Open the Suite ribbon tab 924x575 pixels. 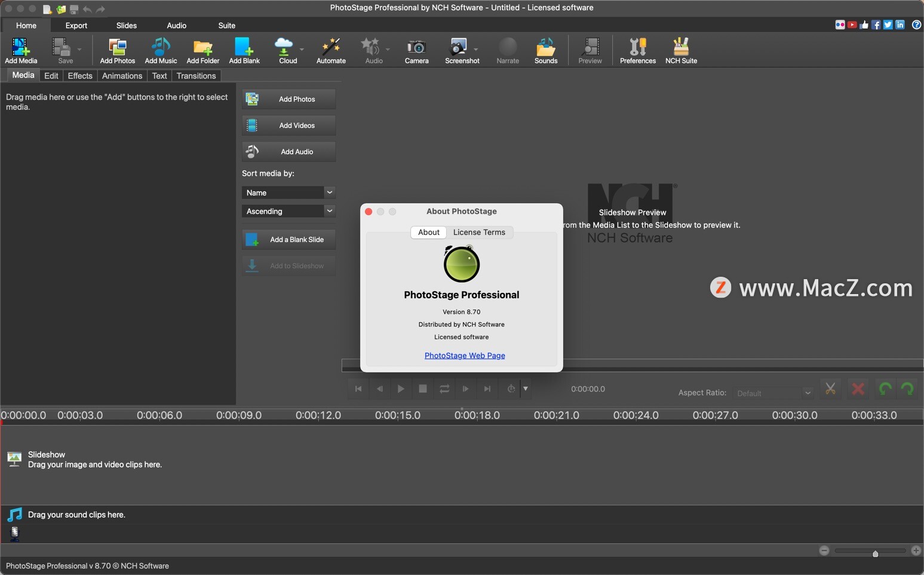pos(227,25)
